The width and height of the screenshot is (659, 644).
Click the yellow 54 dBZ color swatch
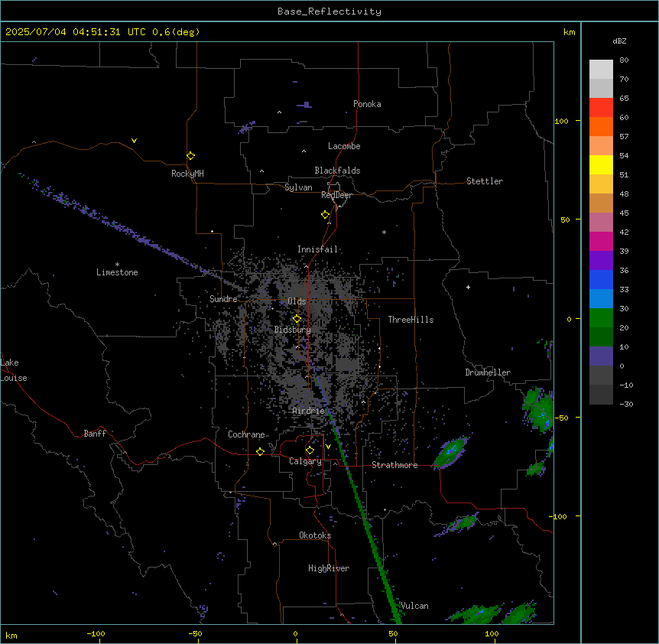point(601,164)
